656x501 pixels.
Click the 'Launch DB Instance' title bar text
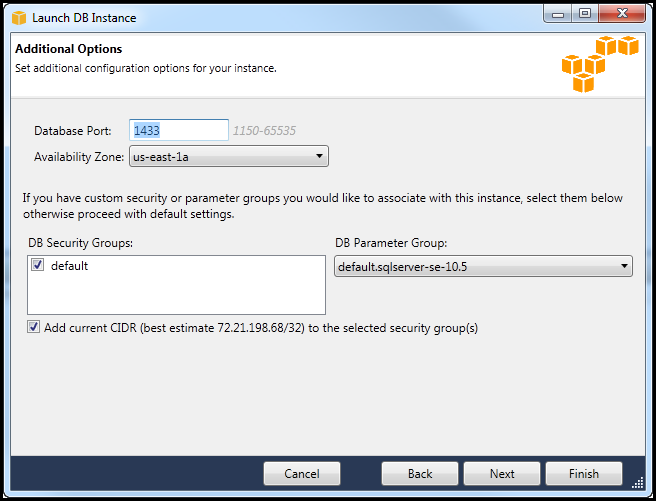[84, 17]
